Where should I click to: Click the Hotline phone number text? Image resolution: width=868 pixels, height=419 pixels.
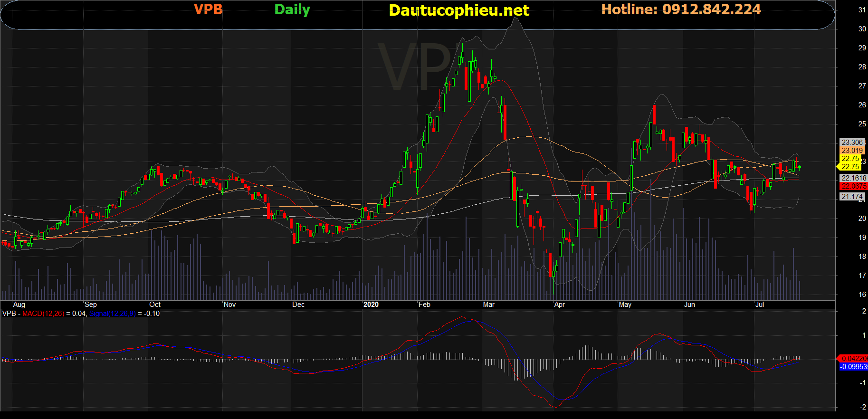(681, 10)
